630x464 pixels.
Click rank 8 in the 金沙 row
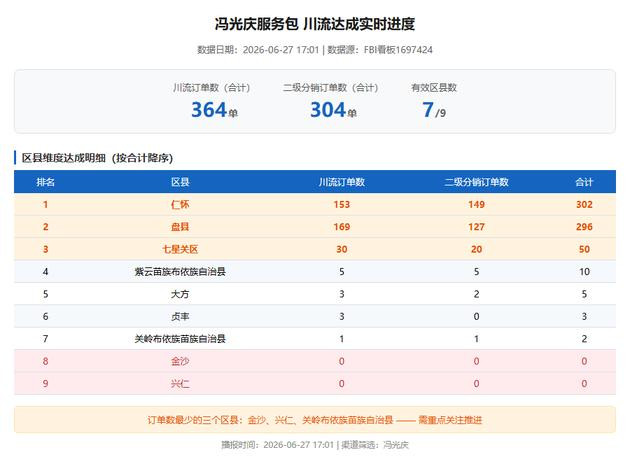[45, 361]
